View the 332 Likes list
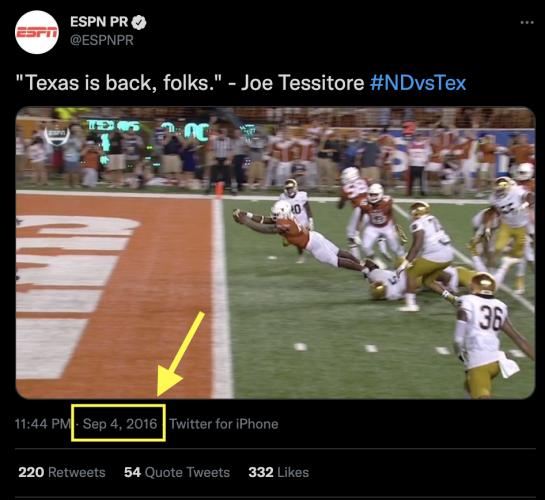 (x=278, y=473)
